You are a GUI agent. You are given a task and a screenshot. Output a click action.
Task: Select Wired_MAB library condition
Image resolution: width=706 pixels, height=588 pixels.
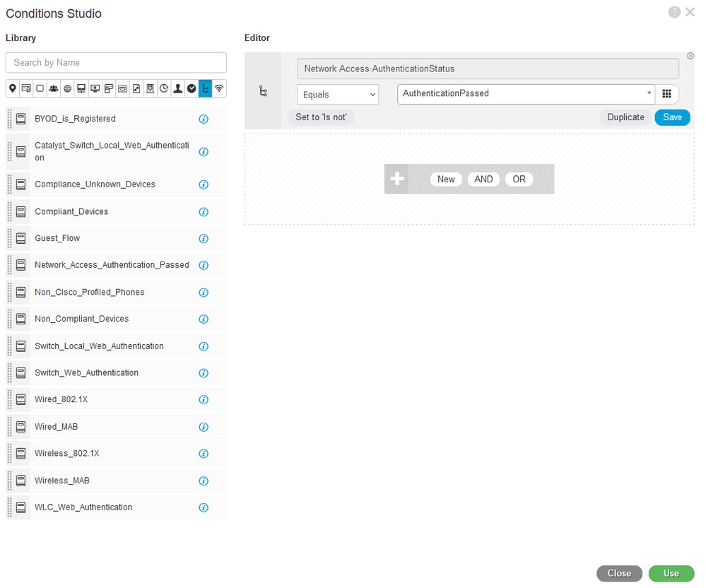[x=116, y=426]
